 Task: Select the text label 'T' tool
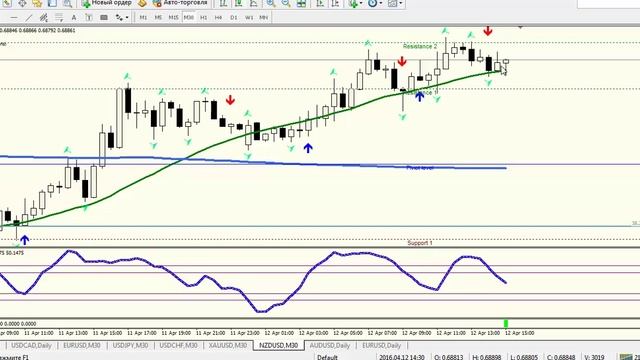point(89,18)
